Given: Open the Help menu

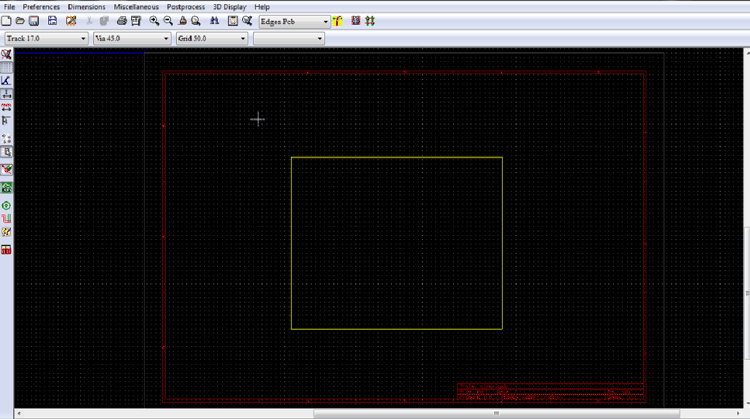Looking at the screenshot, I should 262,7.
